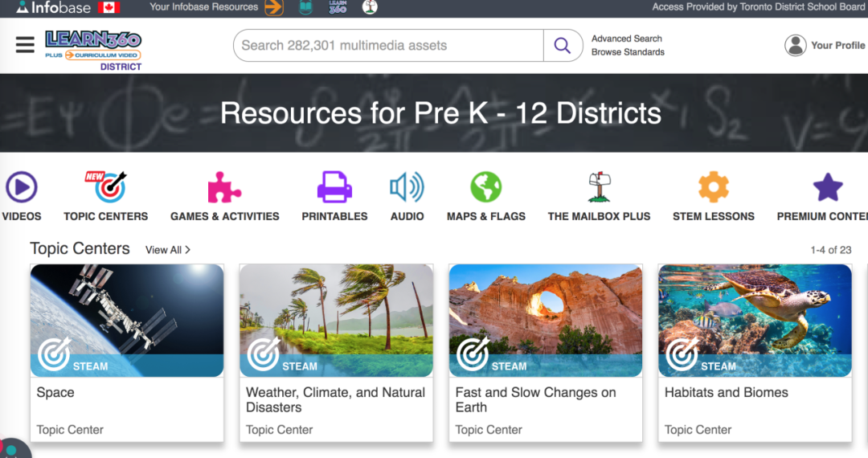Click the Printables printer icon
The width and height of the screenshot is (868, 458).
334,187
